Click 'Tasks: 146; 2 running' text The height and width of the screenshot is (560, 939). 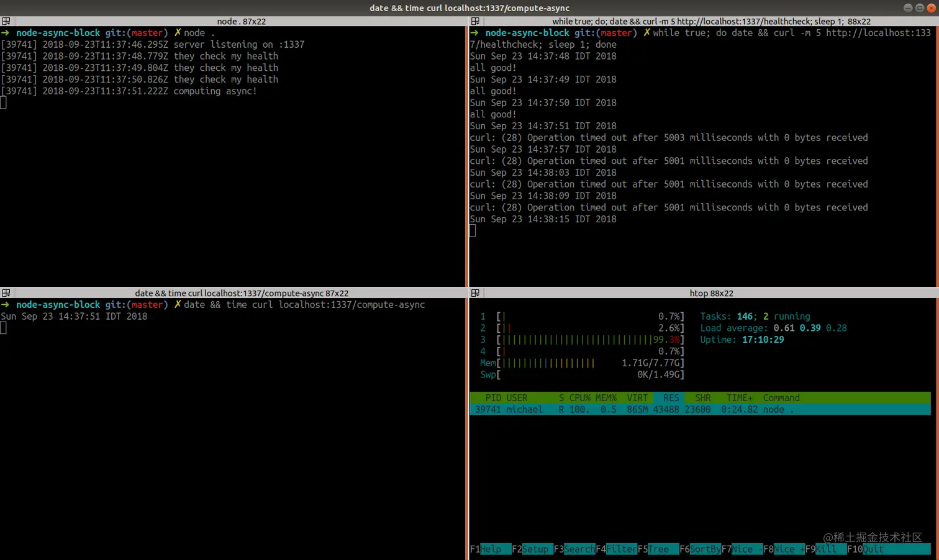coord(755,317)
